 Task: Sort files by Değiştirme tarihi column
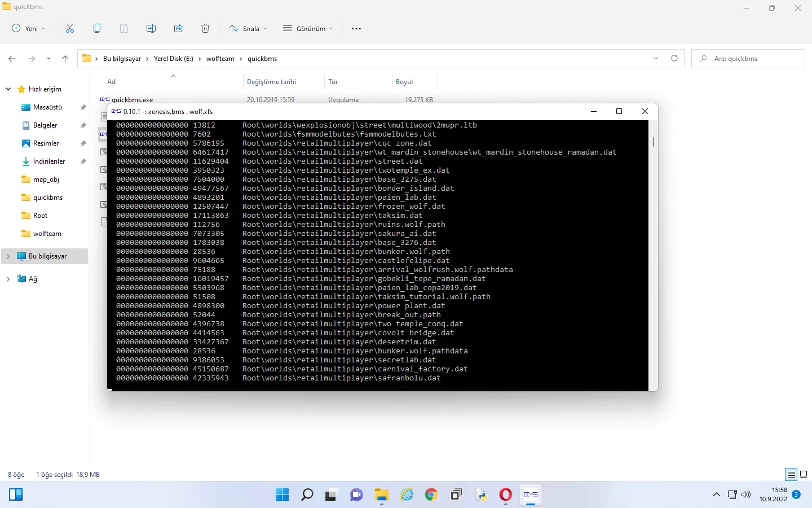tap(271, 82)
